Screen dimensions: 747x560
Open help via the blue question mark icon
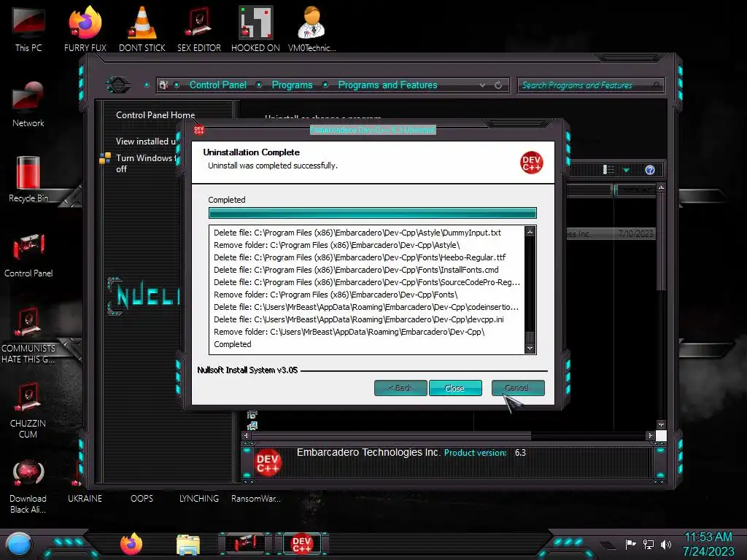[x=650, y=170]
